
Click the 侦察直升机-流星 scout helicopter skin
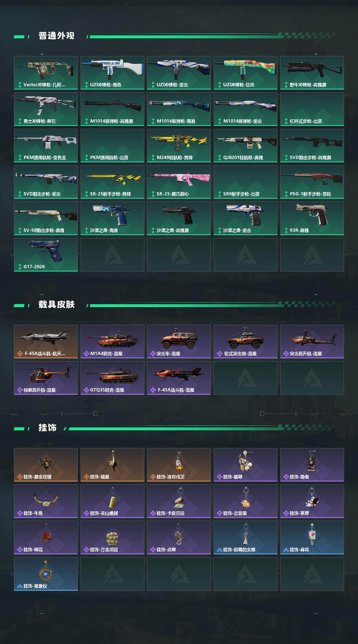point(46,378)
